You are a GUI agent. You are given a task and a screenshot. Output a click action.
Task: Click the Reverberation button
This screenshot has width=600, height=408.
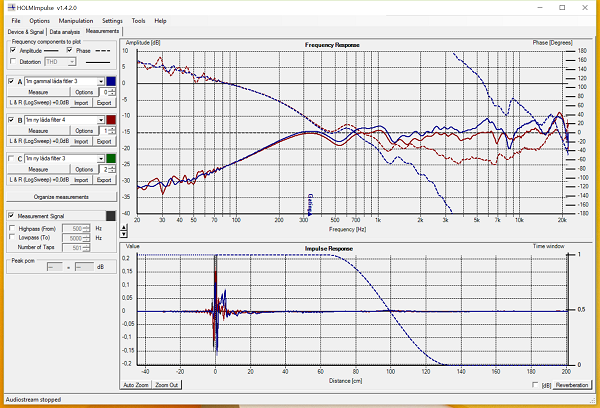click(x=572, y=385)
